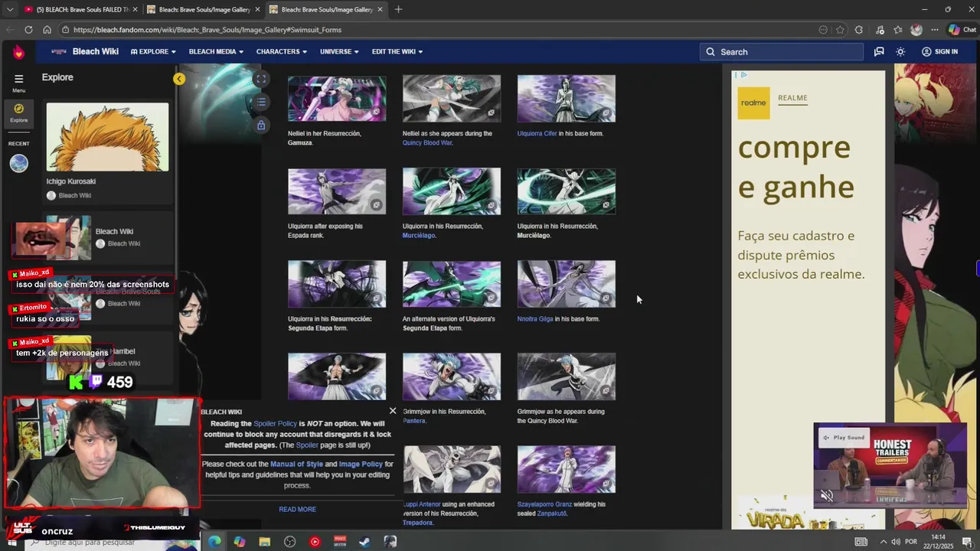This screenshot has width=980, height=551.
Task: Follow the Quincy Blood War link under Nelliel
Action: click(427, 143)
